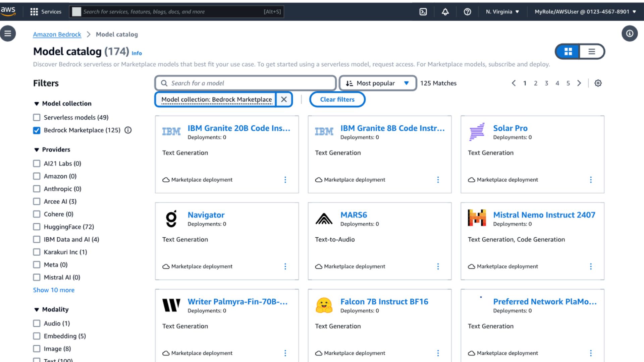The height and width of the screenshot is (362, 644).
Task: Open the Model catalog Info link
Action: (137, 53)
